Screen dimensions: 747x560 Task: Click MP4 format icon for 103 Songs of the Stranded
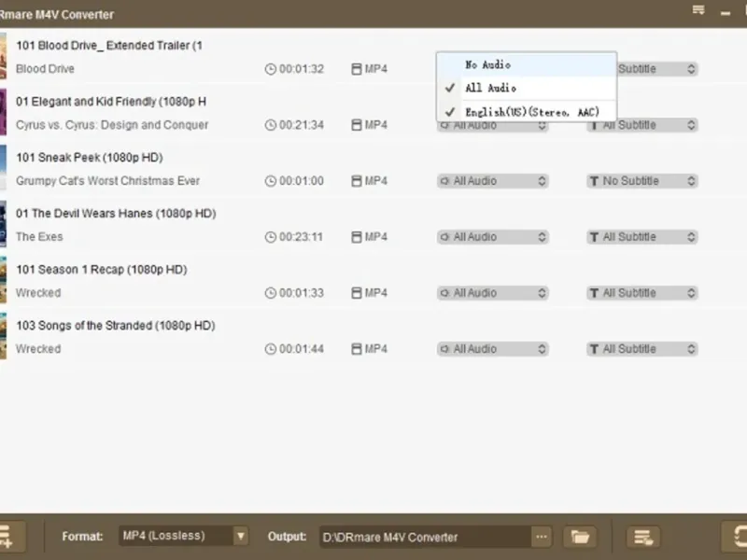[x=357, y=349]
